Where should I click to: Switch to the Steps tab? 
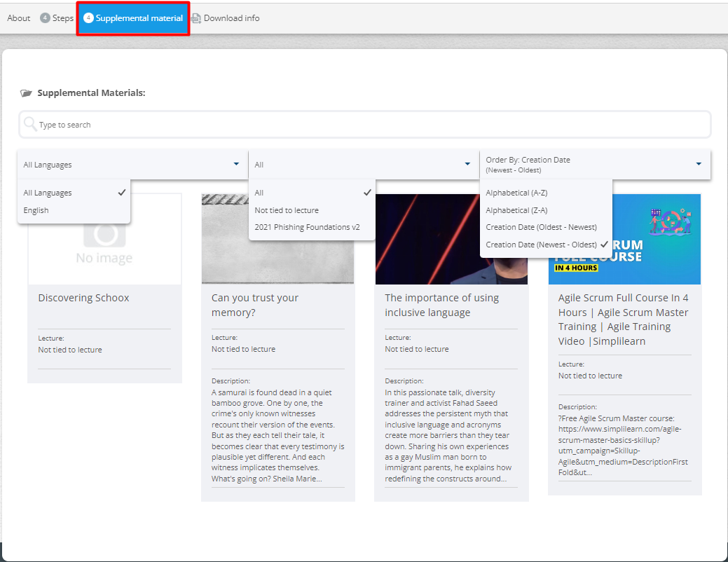[57, 18]
